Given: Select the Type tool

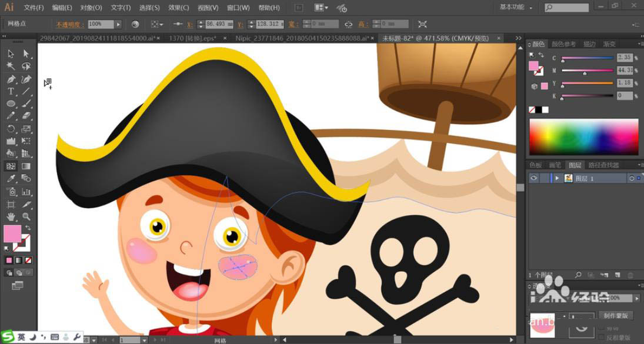Looking at the screenshot, I should 11,91.
